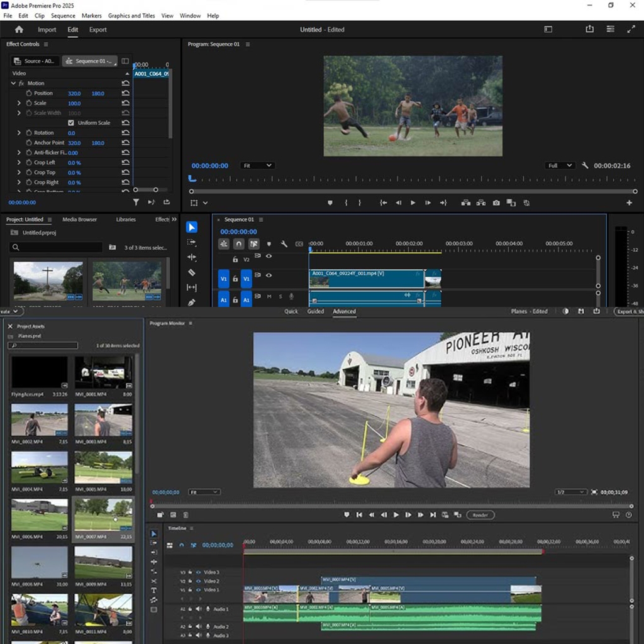Select the MVI_0004.MP4 thumbnail in Project Assets
Viewport: 644px width, 644px height.
tap(40, 467)
